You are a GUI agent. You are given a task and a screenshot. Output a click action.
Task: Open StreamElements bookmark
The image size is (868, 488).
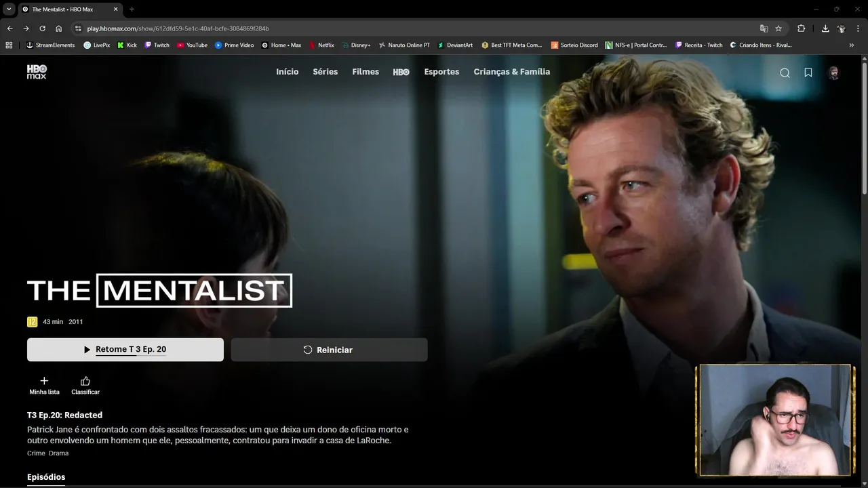coord(50,45)
